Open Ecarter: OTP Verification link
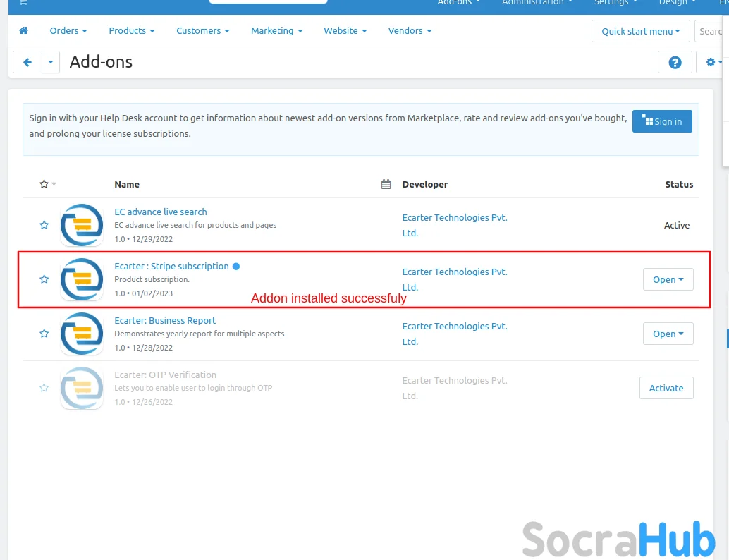The width and height of the screenshot is (729, 560). 166,375
